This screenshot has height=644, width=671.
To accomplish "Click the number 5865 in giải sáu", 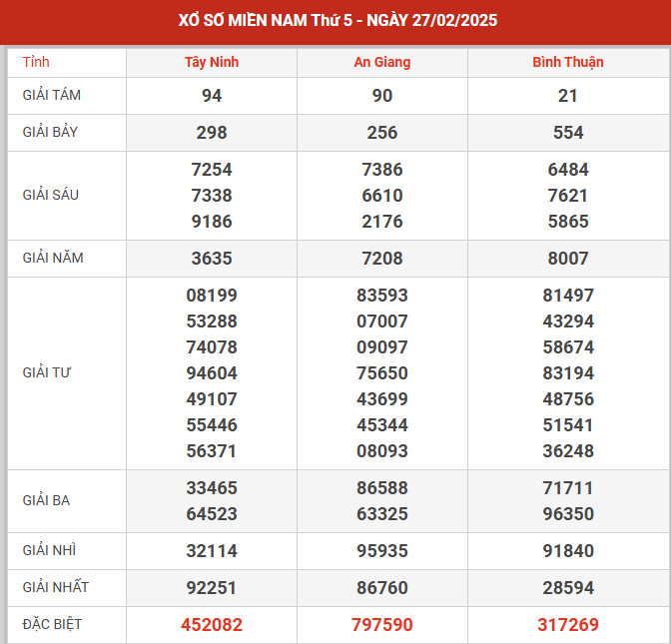I will pyautogui.click(x=568, y=222).
